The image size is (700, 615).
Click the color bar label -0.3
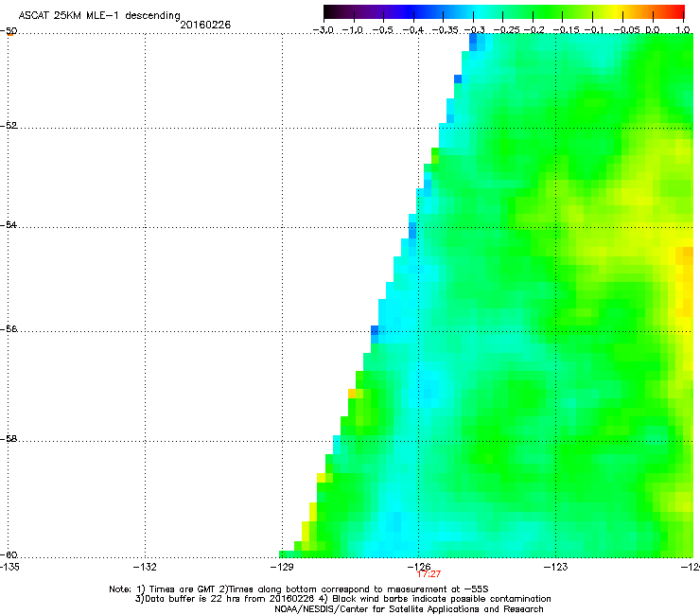tap(474, 30)
